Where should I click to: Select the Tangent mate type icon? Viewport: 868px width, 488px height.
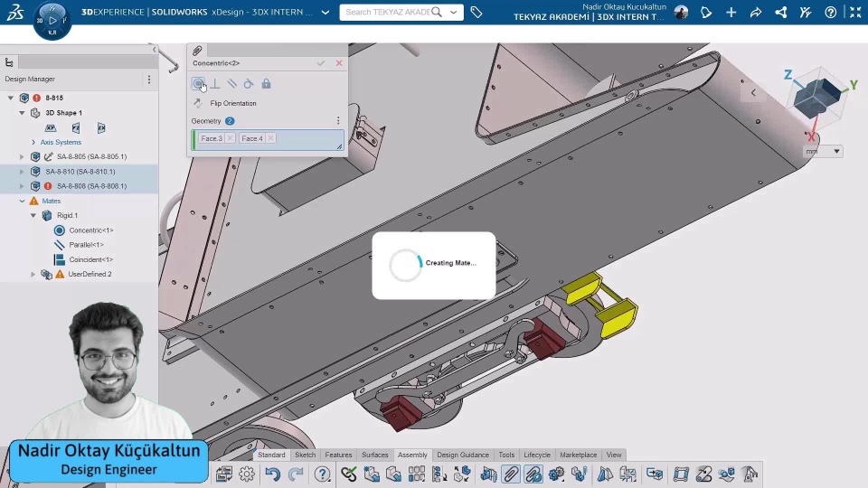coord(249,84)
